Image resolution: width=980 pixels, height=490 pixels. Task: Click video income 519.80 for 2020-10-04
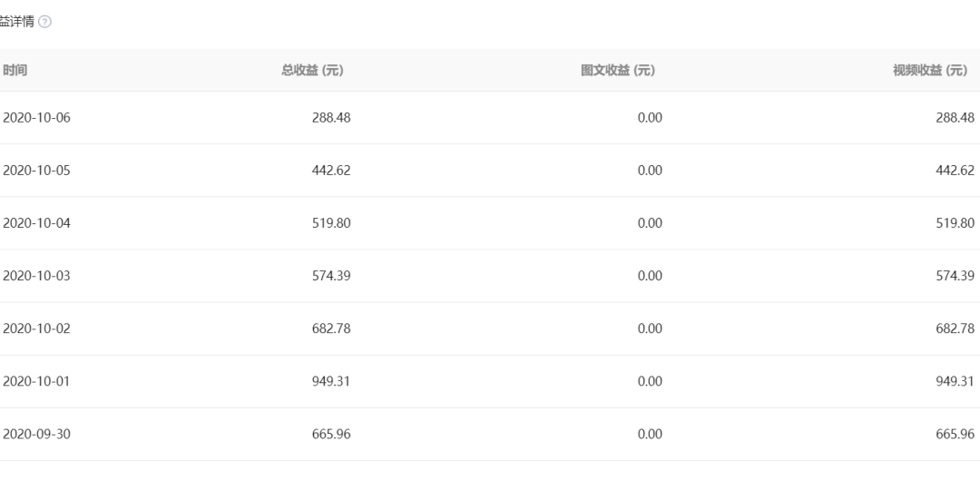pos(955,223)
